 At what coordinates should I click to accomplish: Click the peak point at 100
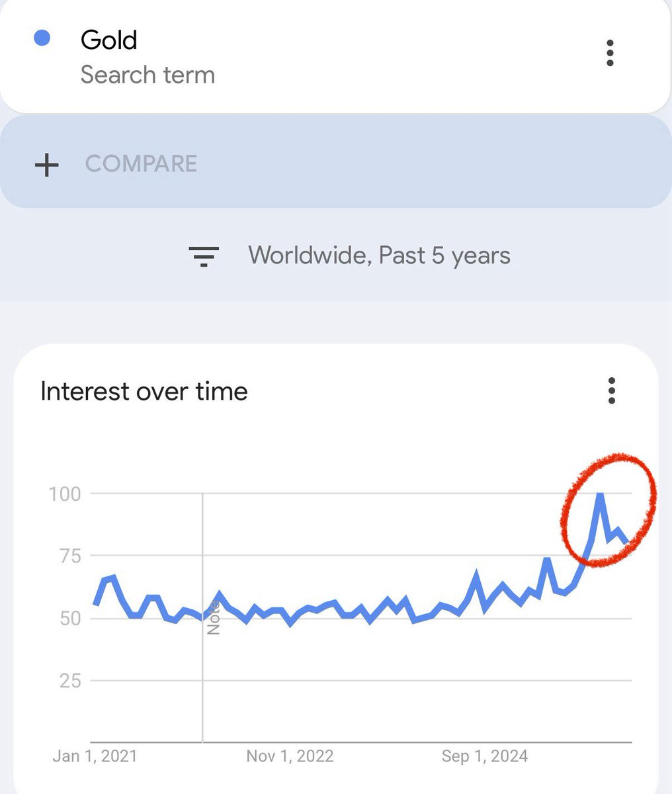pos(600,494)
